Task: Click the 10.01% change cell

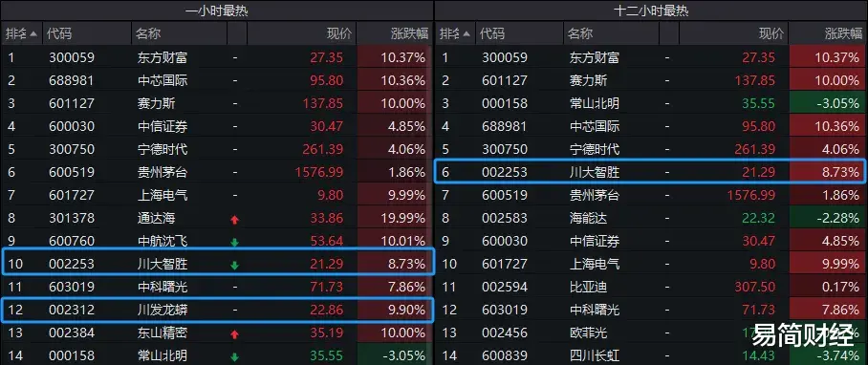Action: coord(393,241)
